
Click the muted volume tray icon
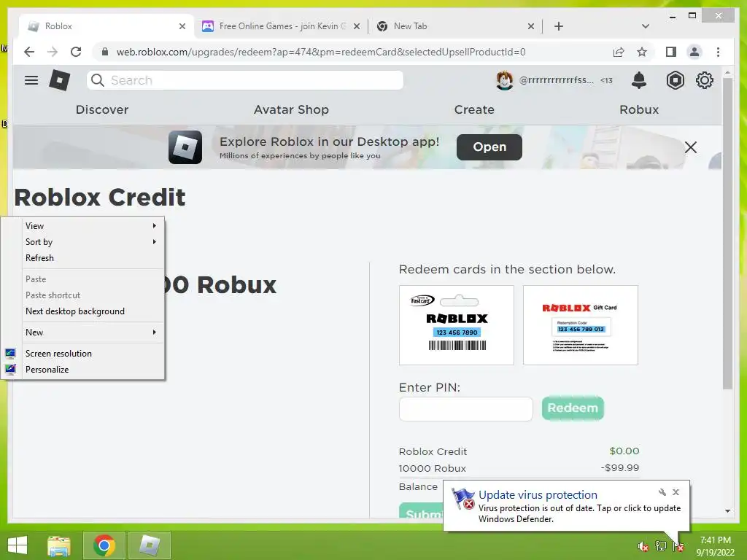(643, 546)
